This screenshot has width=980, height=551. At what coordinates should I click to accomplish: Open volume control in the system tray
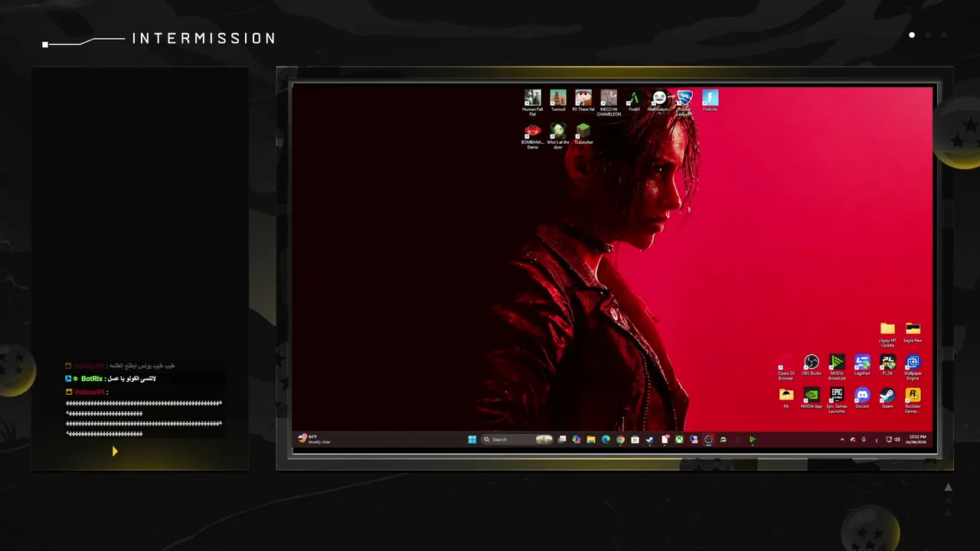coord(897,439)
